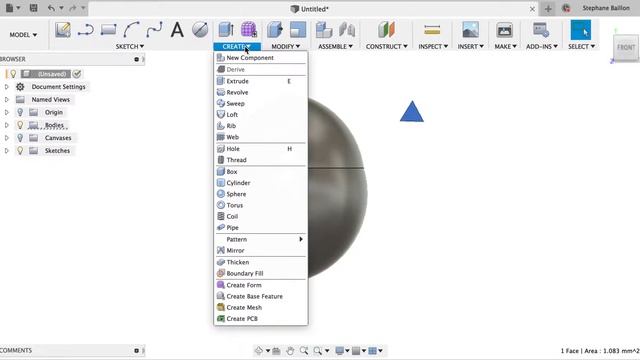Open the MODIFY dropdown menu
This screenshot has height=360, width=640.
[286, 47]
